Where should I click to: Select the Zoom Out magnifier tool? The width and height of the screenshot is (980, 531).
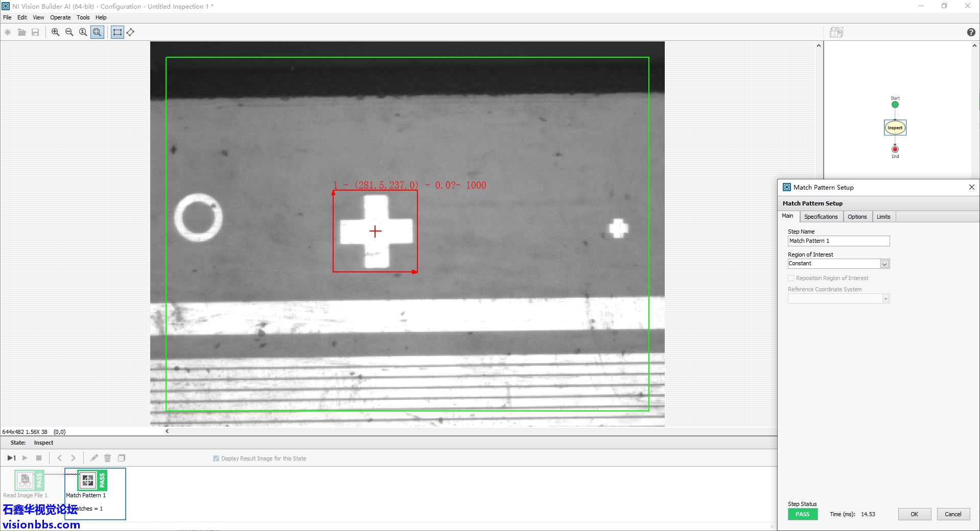click(x=69, y=32)
